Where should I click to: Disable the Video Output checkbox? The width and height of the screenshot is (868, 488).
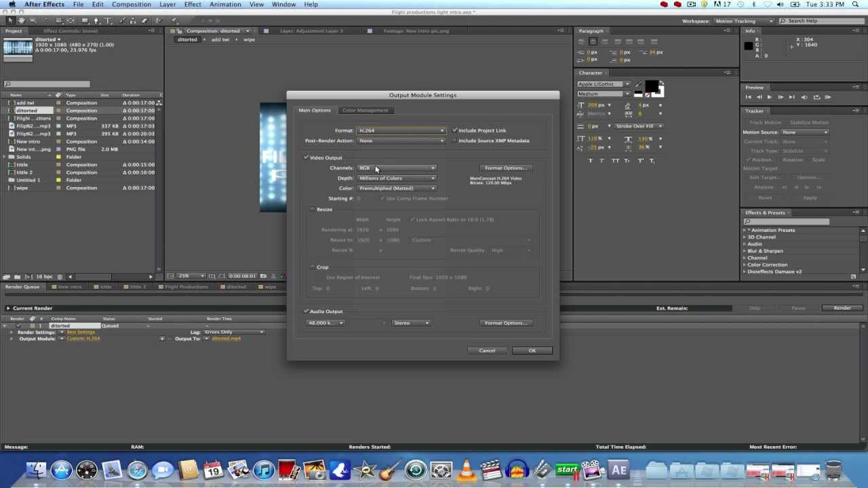tap(307, 158)
